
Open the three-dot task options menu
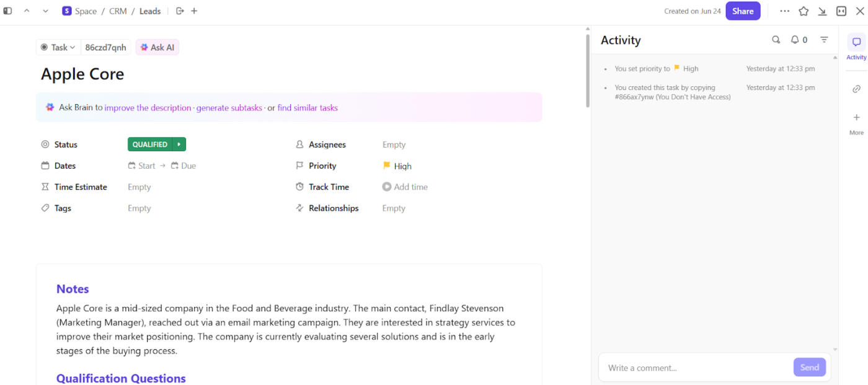tap(785, 11)
